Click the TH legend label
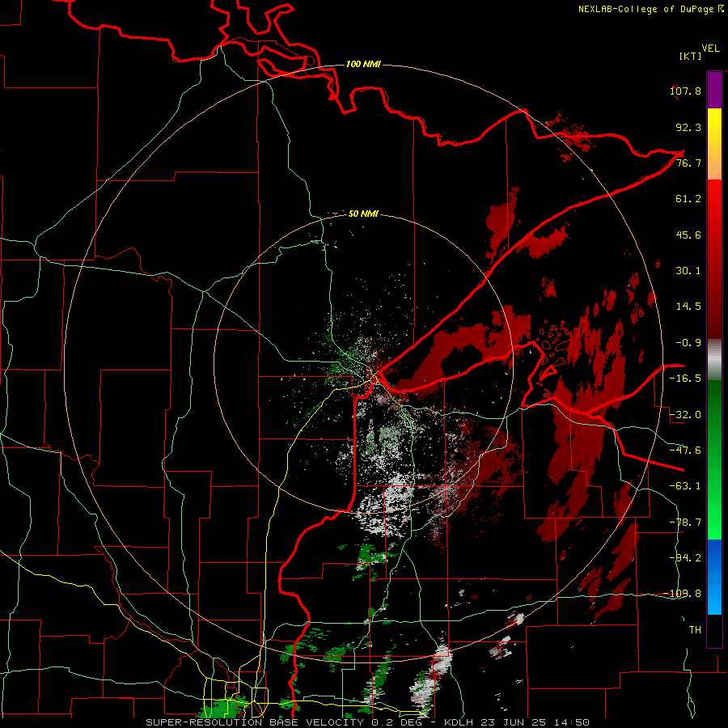Image resolution: width=728 pixels, height=728 pixels. click(x=695, y=629)
